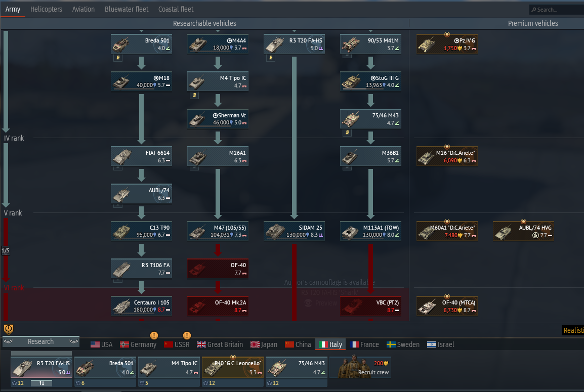This screenshot has height=392, width=584.
Task: Click the yellow badge under M4 Tipo IC
Action: (194, 95)
